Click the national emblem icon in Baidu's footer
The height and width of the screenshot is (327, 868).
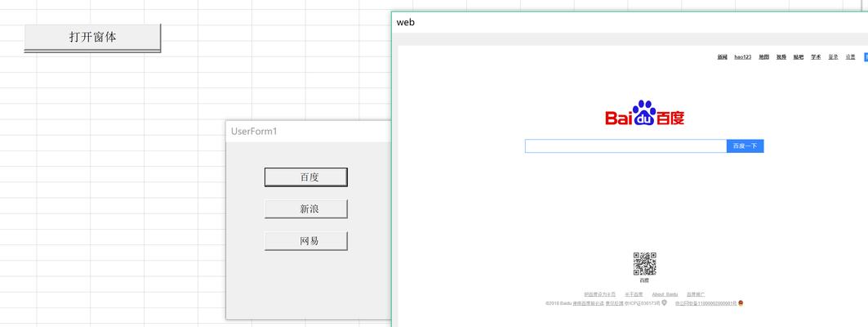741,302
